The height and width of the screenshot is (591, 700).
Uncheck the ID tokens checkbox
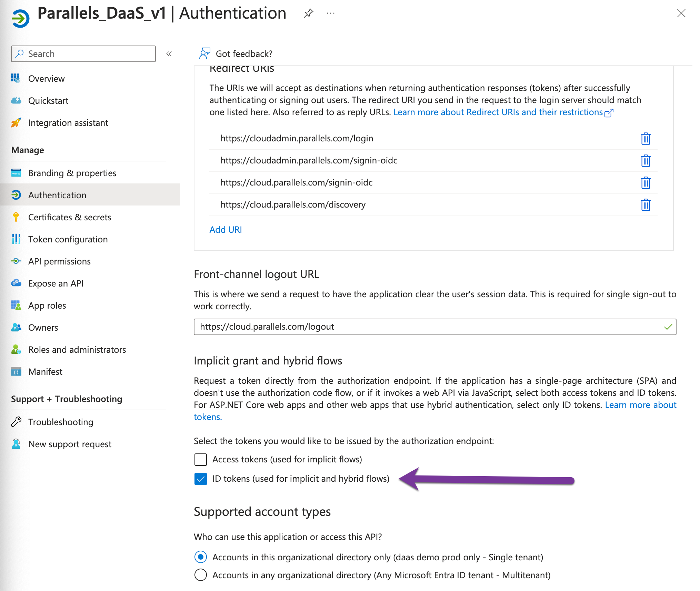tap(201, 479)
